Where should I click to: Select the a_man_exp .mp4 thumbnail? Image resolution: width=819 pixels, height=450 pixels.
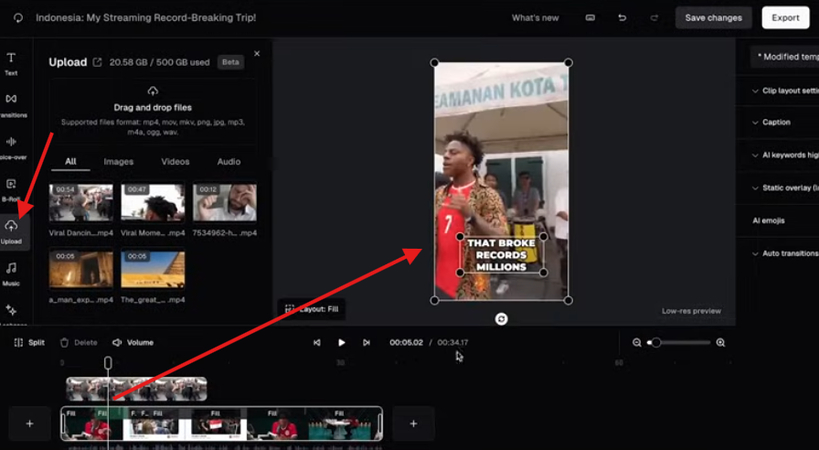click(x=81, y=269)
